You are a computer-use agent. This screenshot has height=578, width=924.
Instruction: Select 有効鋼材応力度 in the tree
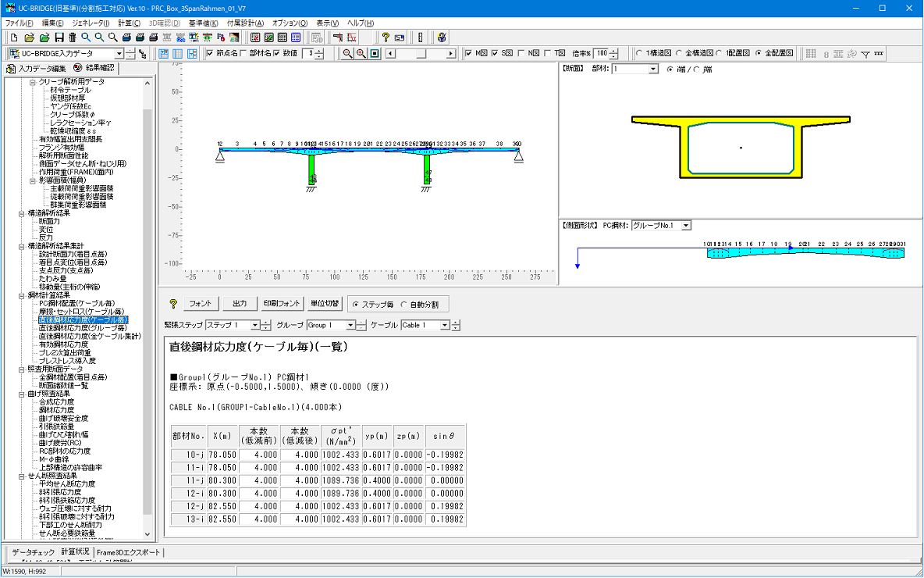point(64,344)
